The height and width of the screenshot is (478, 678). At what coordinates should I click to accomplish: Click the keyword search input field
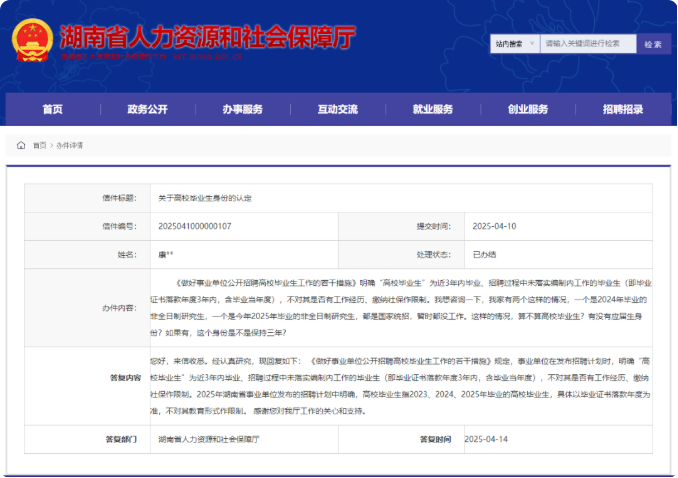tap(588, 44)
